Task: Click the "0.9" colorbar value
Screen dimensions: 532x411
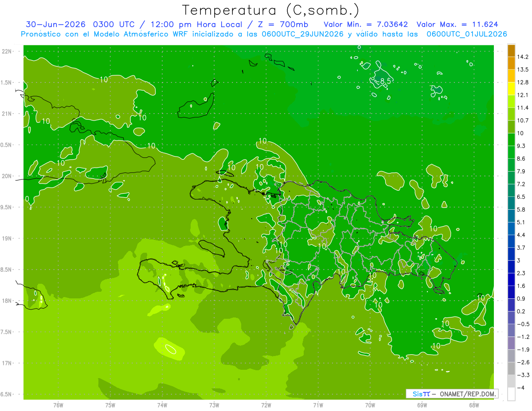Action: 520,299
